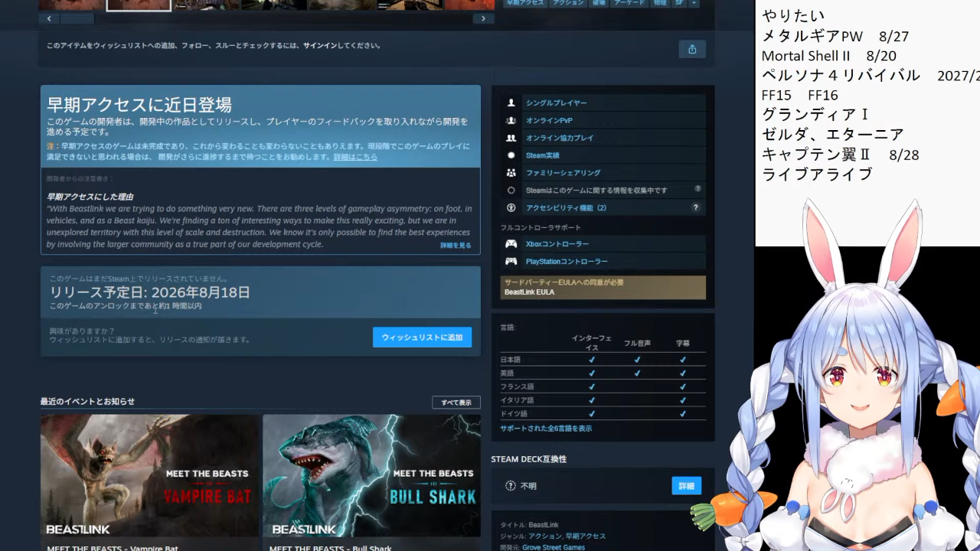Viewport: 980px width, 551px height.
Task: Click the フランス語 language row label
Action: [517, 387]
